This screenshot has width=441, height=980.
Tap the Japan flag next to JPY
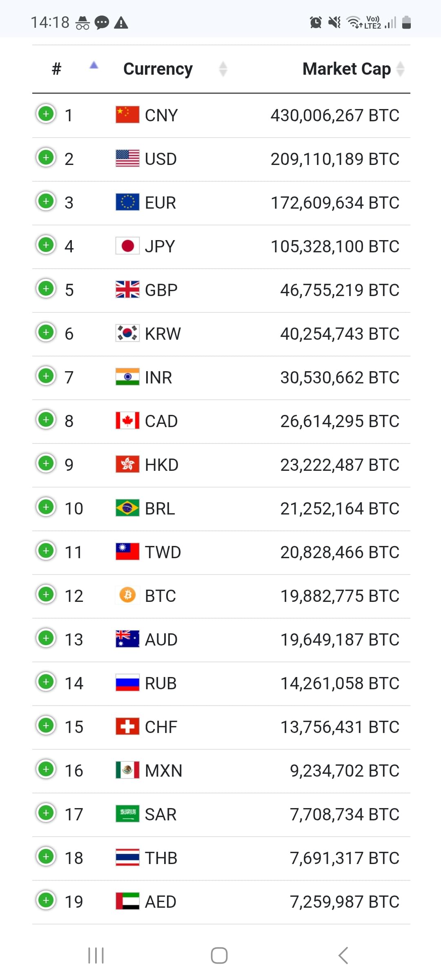pyautogui.click(x=127, y=246)
